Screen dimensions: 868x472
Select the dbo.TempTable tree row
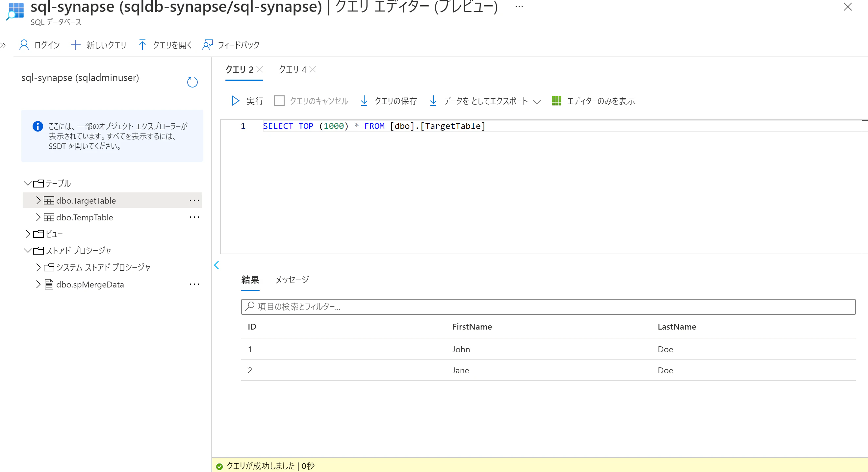pos(112,217)
